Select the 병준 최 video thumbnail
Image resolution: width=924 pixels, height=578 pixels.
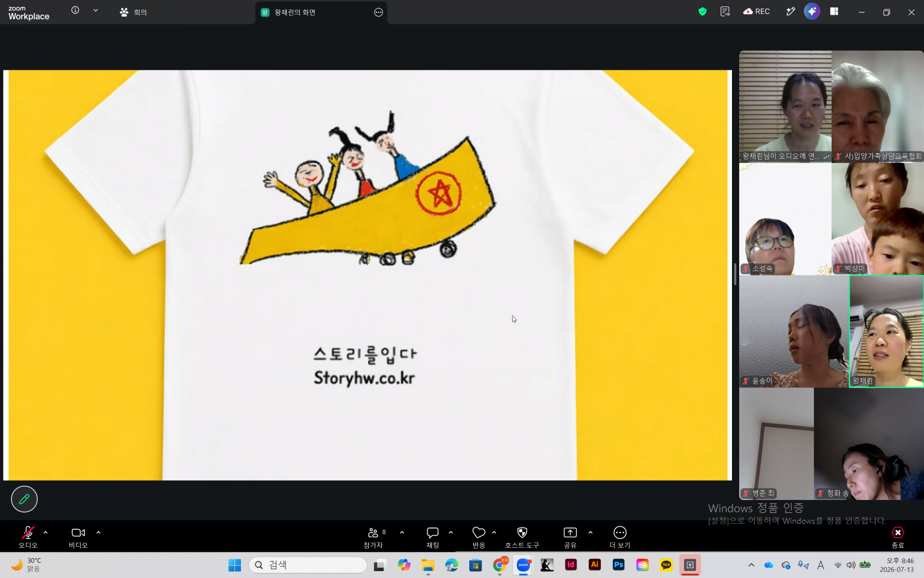pos(777,444)
